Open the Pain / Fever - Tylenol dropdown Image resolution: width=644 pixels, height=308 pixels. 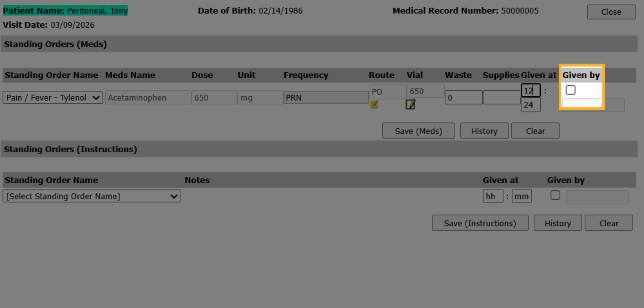pos(53,97)
